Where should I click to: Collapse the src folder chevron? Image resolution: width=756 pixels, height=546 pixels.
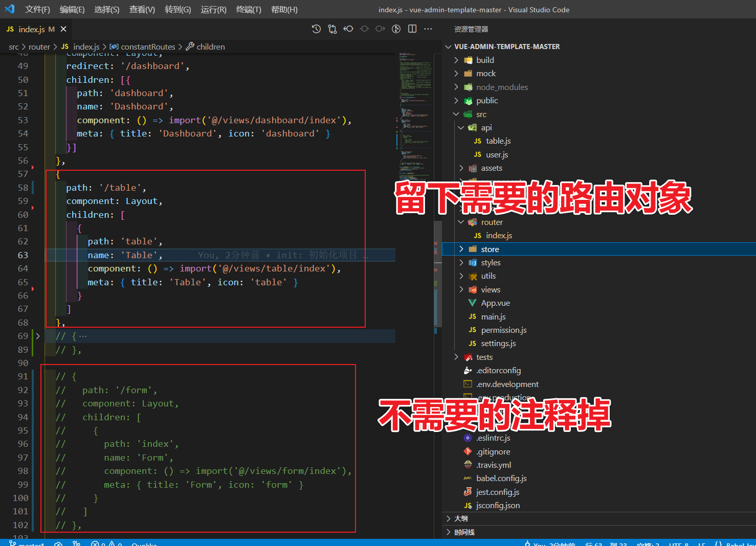click(x=456, y=114)
